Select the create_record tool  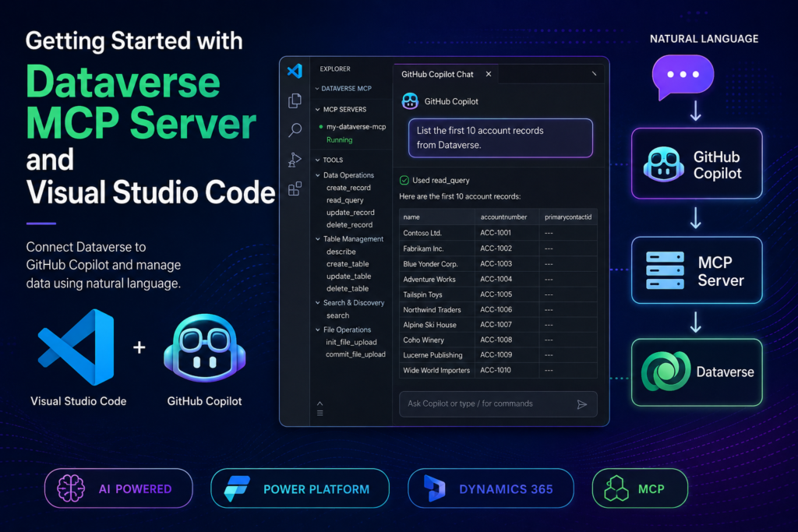click(348, 188)
